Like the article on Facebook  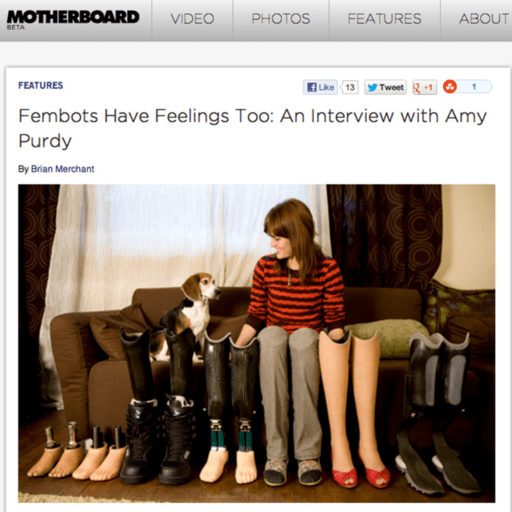[320, 87]
